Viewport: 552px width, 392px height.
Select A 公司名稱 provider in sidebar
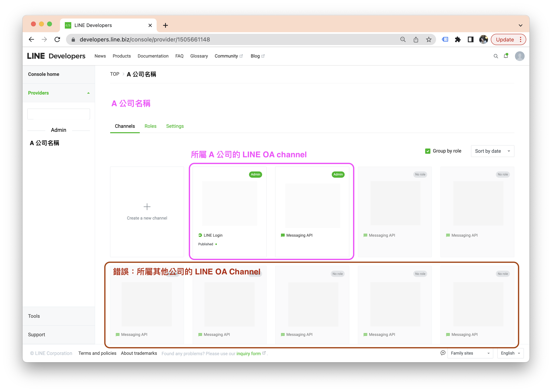tap(44, 143)
